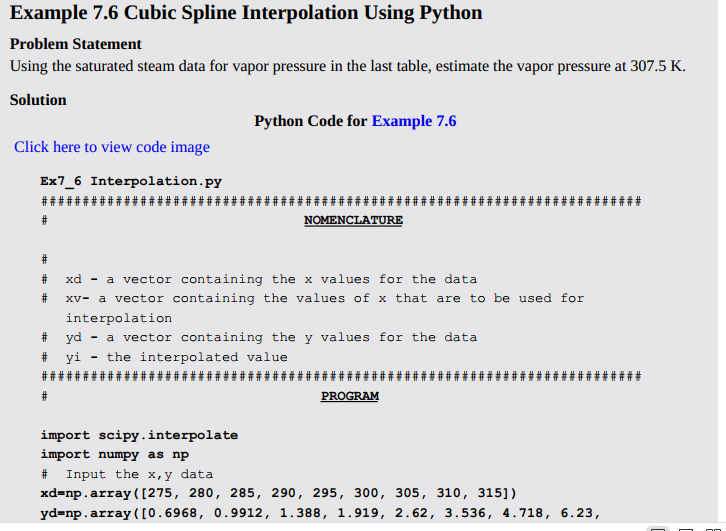Switch to the two-page view icon at bottom
The height and width of the screenshot is (531, 726).
pyautogui.click(x=713, y=529)
